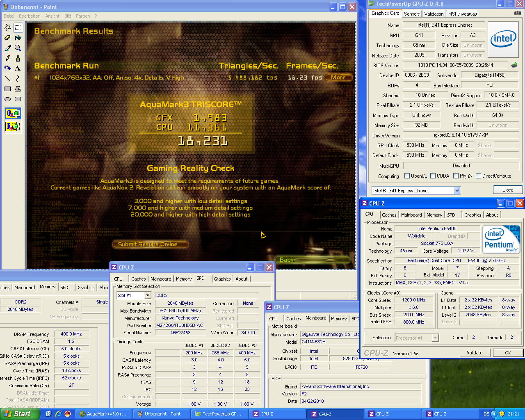525x420 pixels.
Task: Click the security shield tray icon
Action: point(501,414)
